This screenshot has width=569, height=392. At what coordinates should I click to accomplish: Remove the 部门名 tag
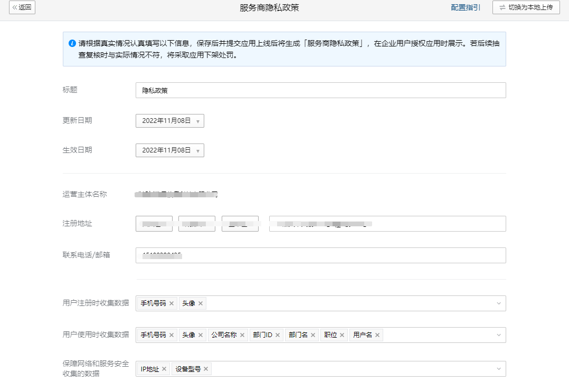point(313,335)
